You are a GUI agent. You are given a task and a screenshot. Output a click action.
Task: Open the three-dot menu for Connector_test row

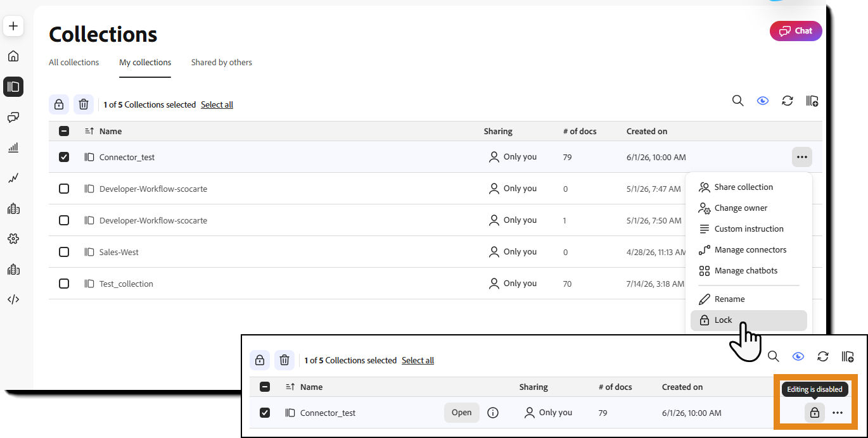click(802, 157)
